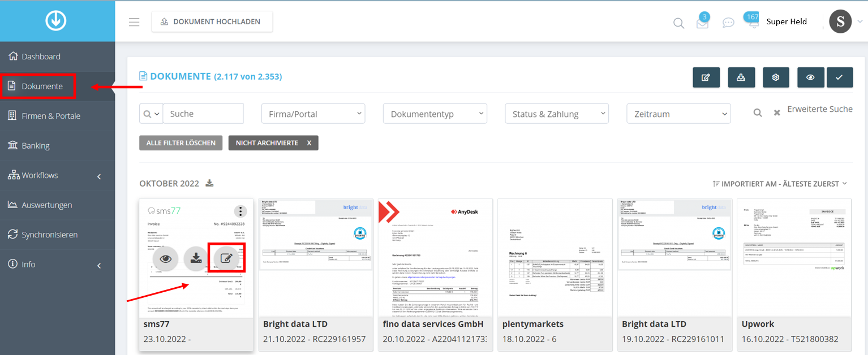Open sort dropdown Importiert am - Älteste zuerst
The image size is (868, 355).
(x=780, y=184)
